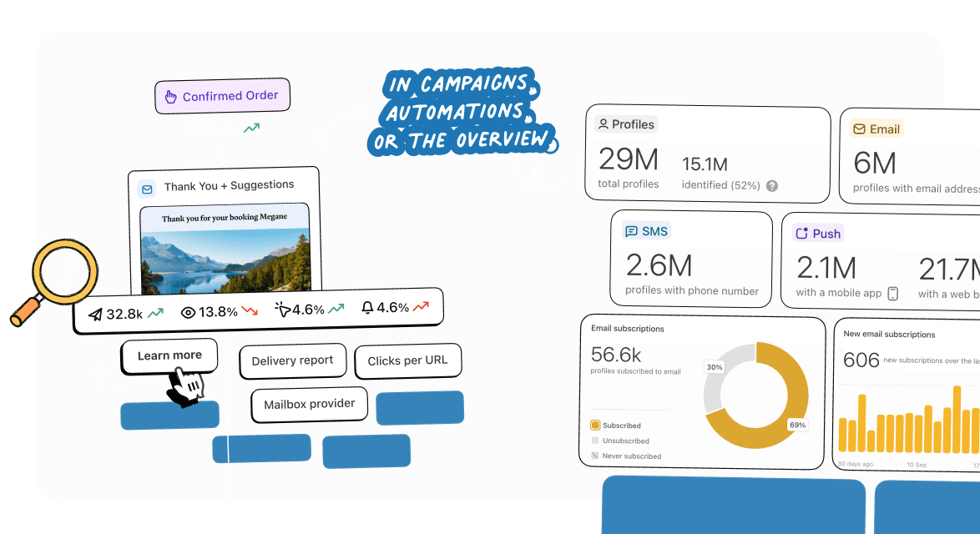Click the Confirmed Order trigger tag
The image size is (980, 534).
[222, 97]
